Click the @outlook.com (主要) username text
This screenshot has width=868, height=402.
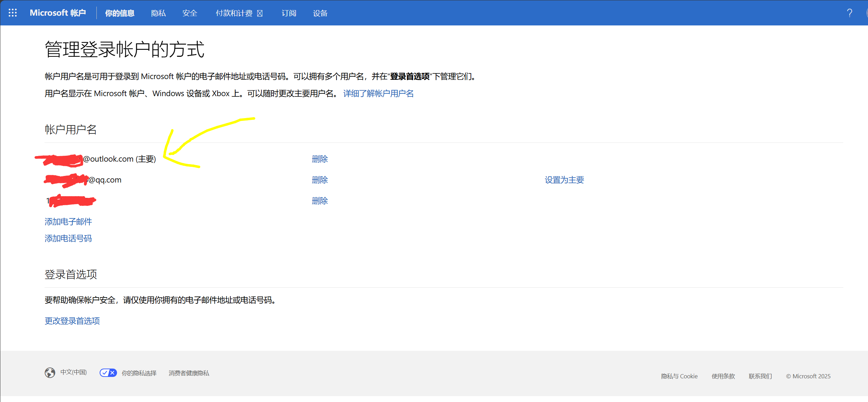[119, 159]
